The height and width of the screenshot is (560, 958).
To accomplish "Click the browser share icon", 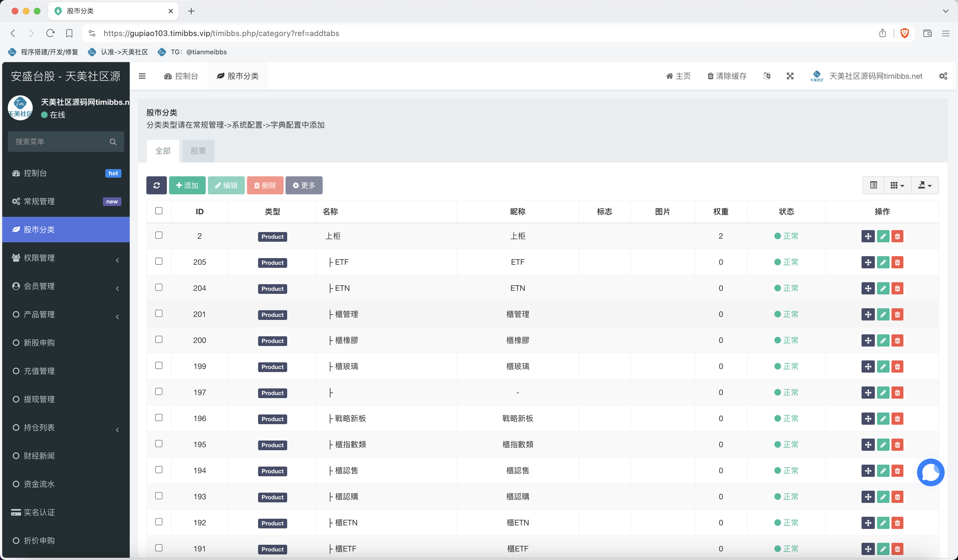I will [882, 34].
